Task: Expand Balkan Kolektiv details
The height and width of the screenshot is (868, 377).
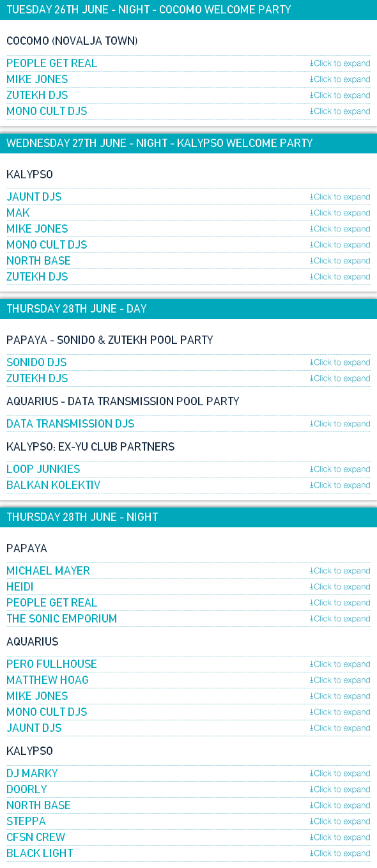Action: (x=340, y=485)
